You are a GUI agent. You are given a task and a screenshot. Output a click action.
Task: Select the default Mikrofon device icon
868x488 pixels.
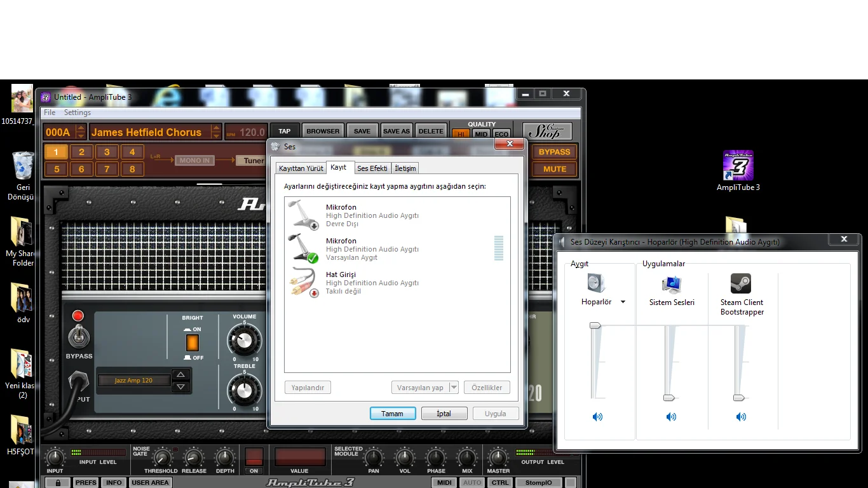pos(303,248)
